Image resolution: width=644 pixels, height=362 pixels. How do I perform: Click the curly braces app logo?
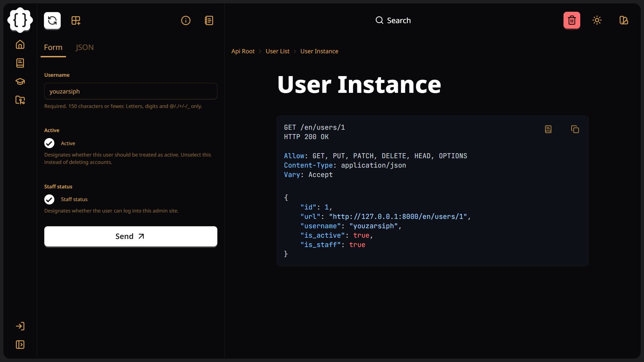(x=20, y=20)
